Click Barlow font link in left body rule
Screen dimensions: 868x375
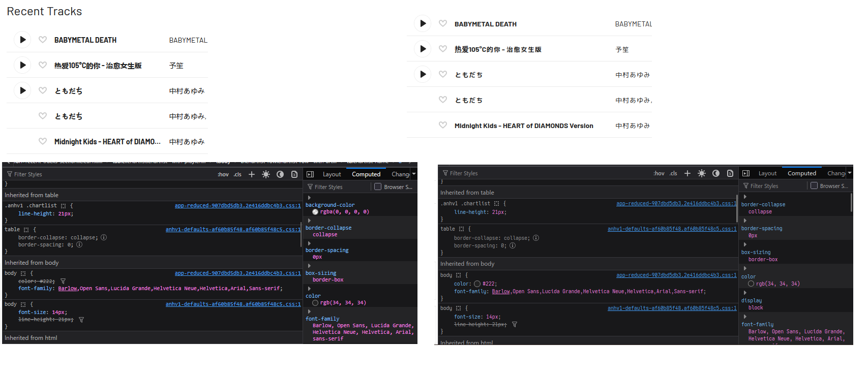(68, 289)
